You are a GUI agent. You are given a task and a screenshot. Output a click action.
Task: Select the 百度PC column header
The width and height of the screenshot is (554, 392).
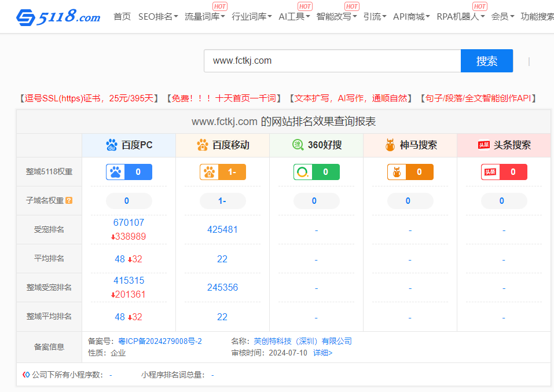[x=129, y=145]
